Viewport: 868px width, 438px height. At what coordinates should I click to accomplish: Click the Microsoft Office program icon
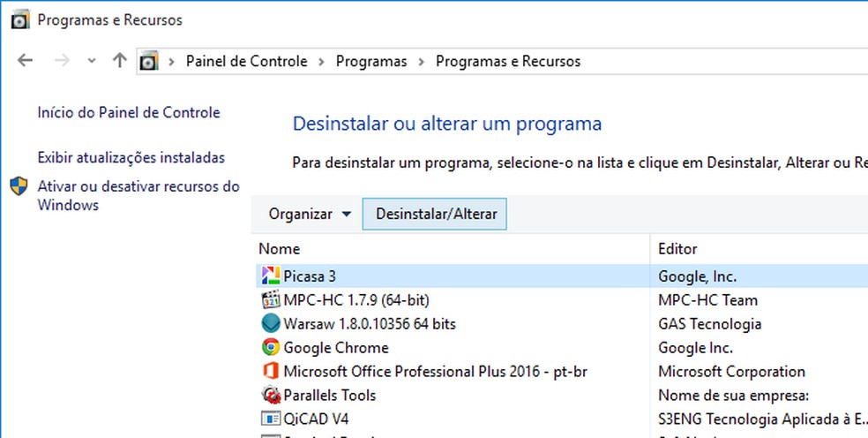coord(271,371)
